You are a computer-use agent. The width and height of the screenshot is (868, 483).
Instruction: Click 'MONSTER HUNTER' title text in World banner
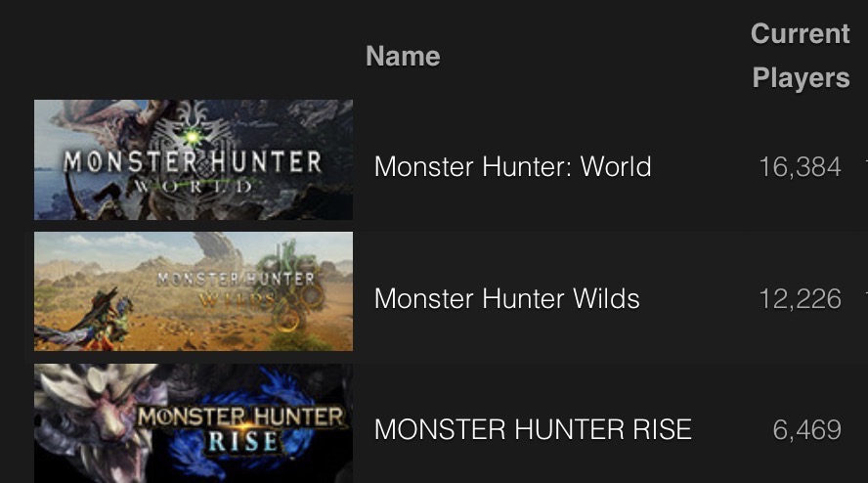[193, 162]
